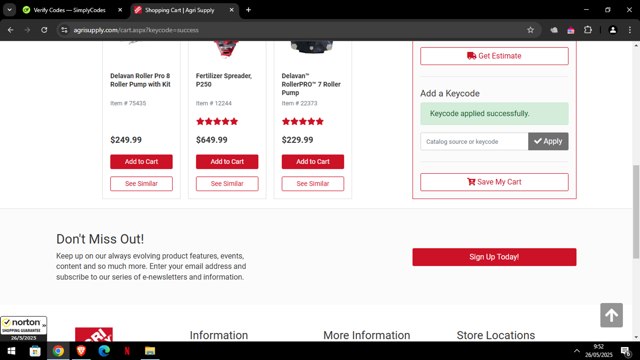The image size is (640, 360).
Task: See similar items for Fertilizer Spreader P250
Action: click(227, 184)
